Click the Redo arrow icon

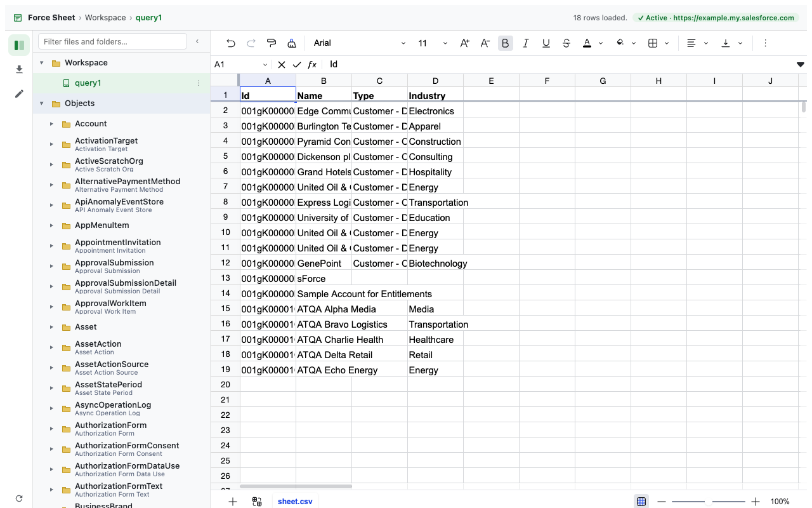pos(251,43)
